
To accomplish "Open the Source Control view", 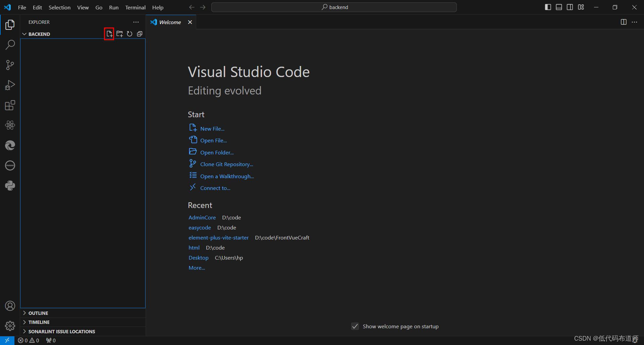I will (x=10, y=65).
